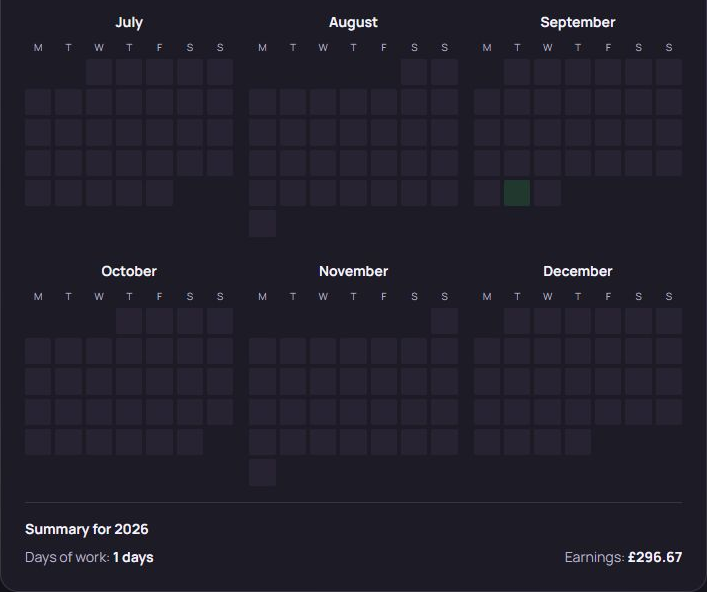Screen dimensions: 707x592
Task: Select November 30, lone Monday cell in last row
Action: tap(262, 473)
